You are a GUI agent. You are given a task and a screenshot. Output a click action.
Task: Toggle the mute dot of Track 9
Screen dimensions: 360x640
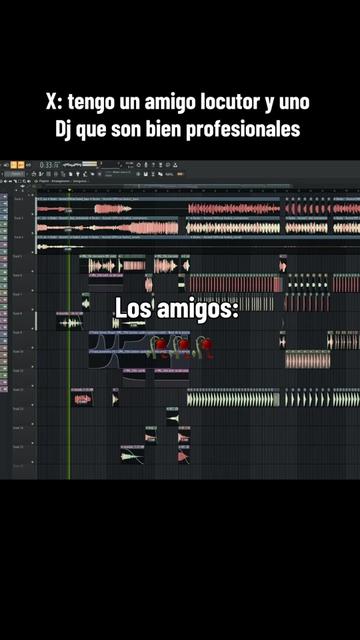33,348
